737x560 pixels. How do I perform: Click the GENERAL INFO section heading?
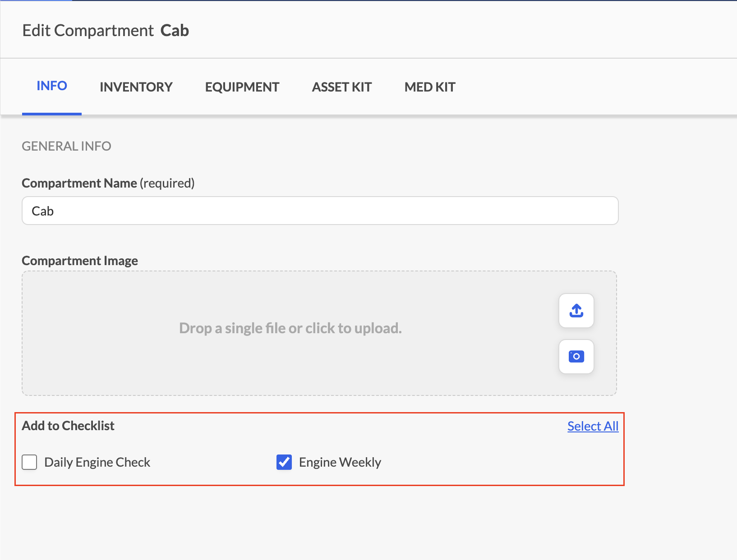click(x=66, y=146)
